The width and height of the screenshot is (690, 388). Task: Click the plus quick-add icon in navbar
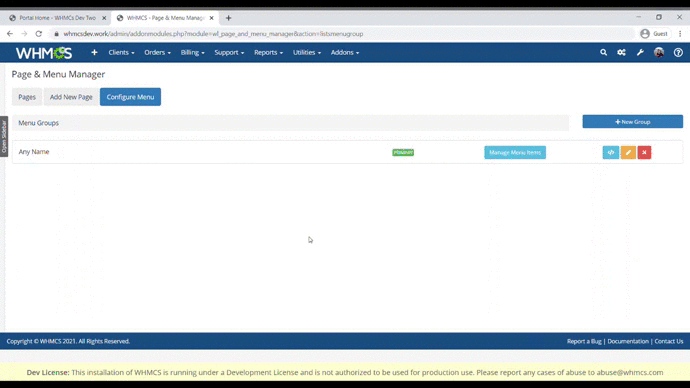tap(94, 52)
